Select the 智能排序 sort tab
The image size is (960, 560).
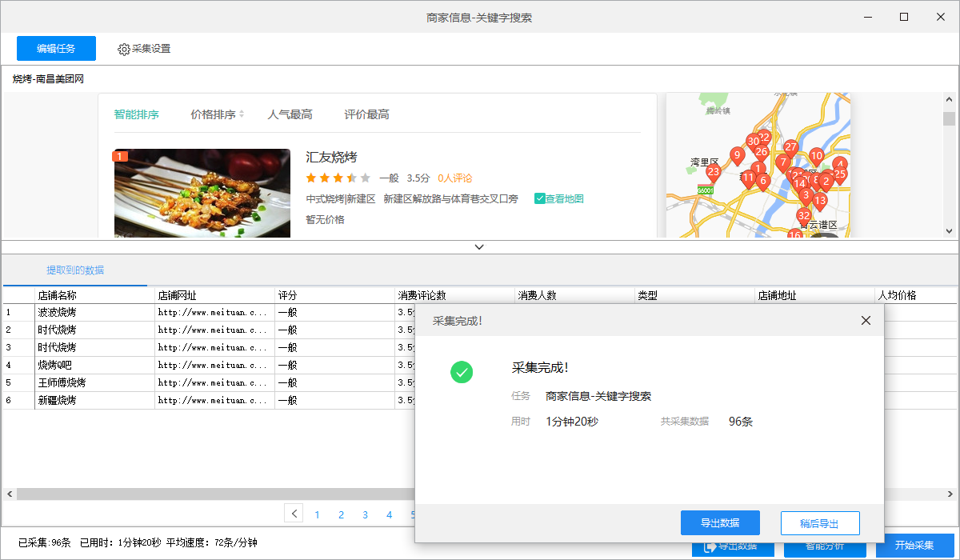136,114
